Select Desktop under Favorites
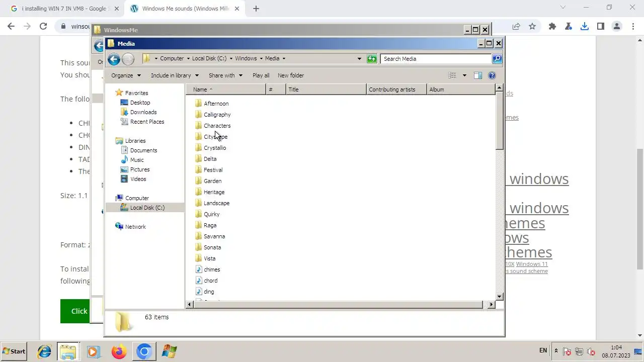644x362 pixels. (x=140, y=103)
